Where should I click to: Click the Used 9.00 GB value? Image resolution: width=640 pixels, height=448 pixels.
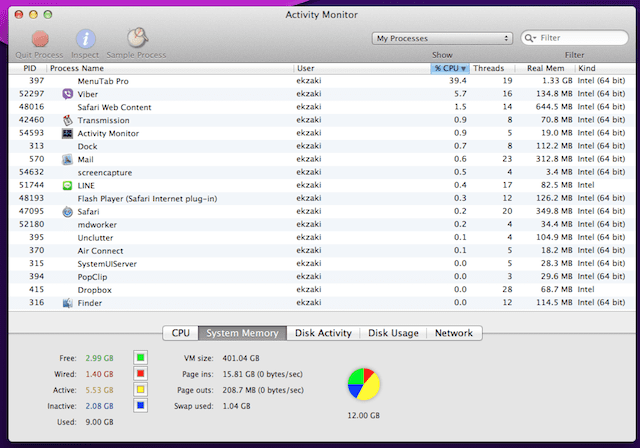tap(99, 422)
